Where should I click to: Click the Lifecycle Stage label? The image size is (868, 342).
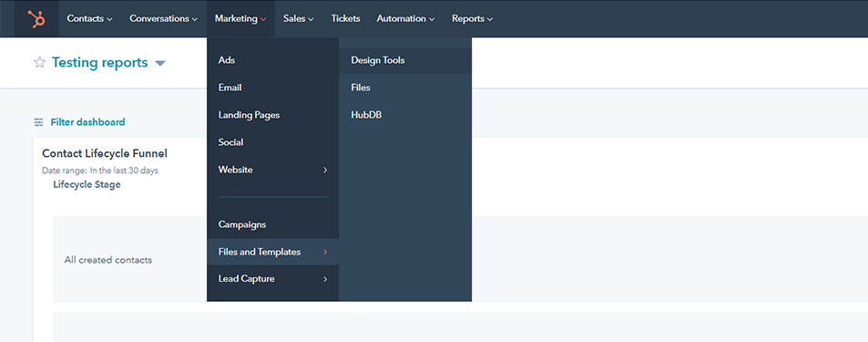87,184
